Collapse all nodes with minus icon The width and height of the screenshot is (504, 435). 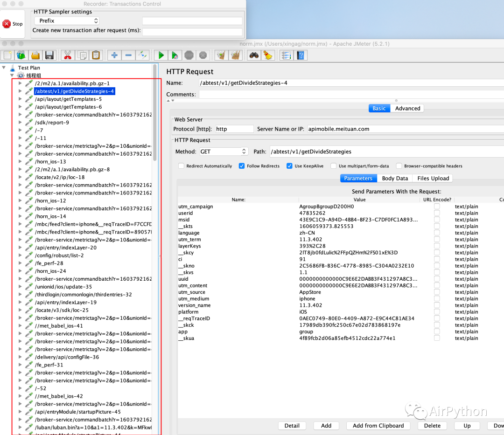click(x=128, y=55)
